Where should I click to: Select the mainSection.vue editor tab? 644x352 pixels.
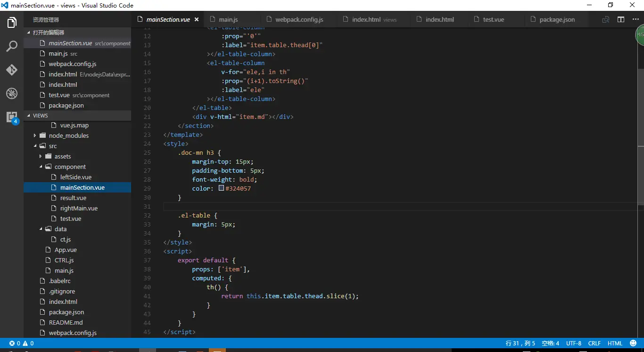(168, 19)
